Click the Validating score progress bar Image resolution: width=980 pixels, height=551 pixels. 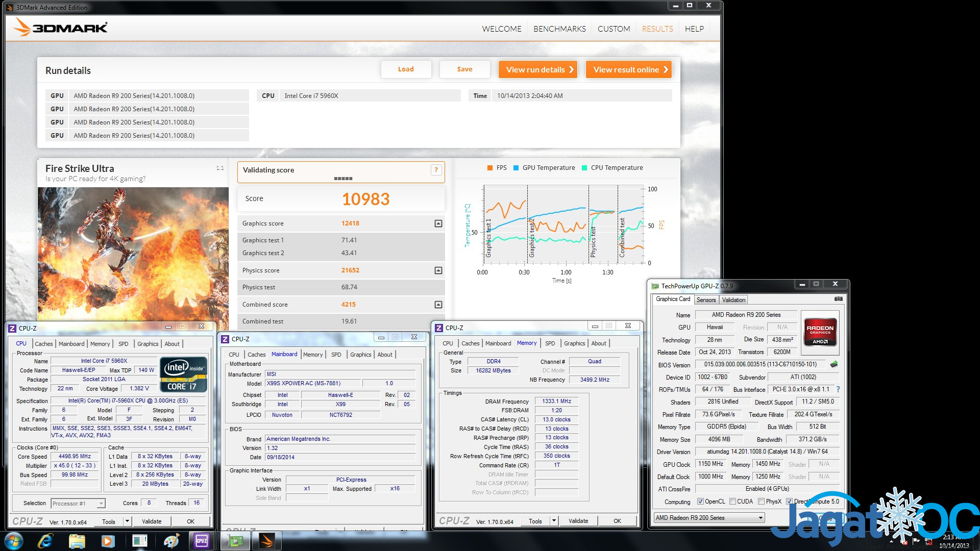[x=343, y=179]
